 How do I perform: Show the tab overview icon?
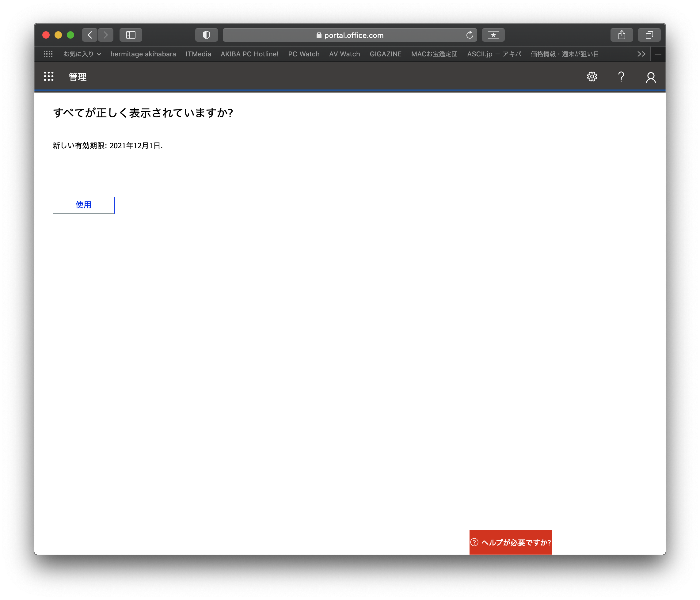point(649,35)
